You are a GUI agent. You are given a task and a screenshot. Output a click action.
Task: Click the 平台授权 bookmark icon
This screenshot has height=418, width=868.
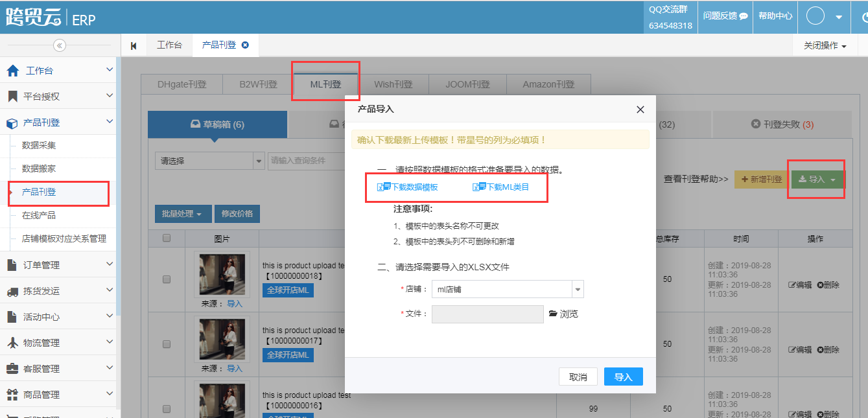click(12, 97)
